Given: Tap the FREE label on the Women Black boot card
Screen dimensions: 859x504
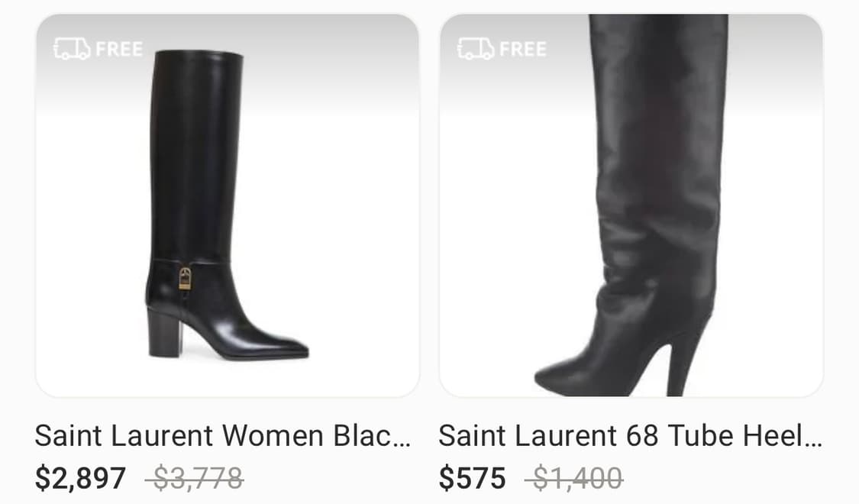Looking at the screenshot, I should tap(119, 50).
